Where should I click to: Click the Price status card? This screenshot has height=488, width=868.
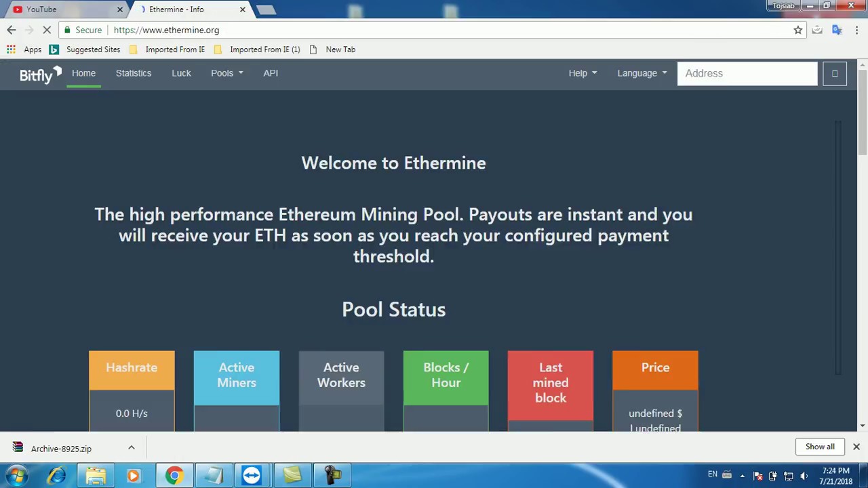655,390
